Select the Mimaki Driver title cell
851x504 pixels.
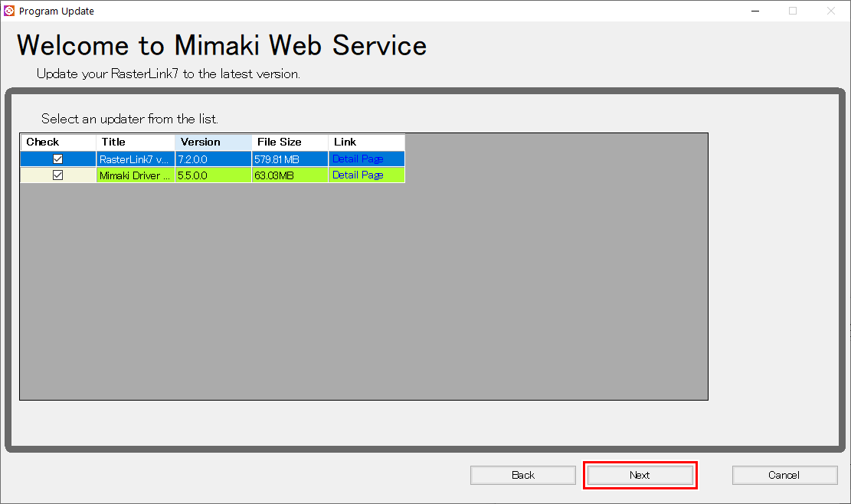click(x=136, y=175)
